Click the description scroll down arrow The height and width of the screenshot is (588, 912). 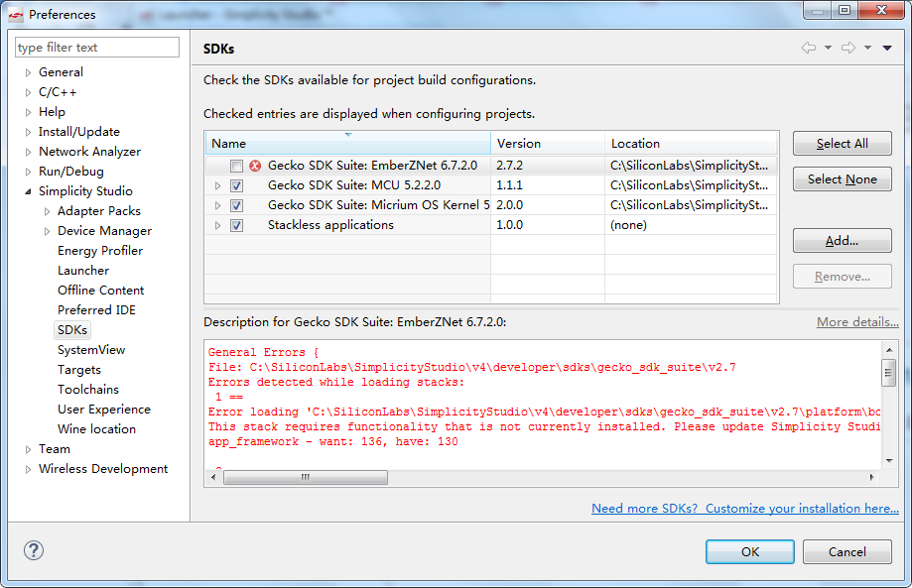[889, 461]
